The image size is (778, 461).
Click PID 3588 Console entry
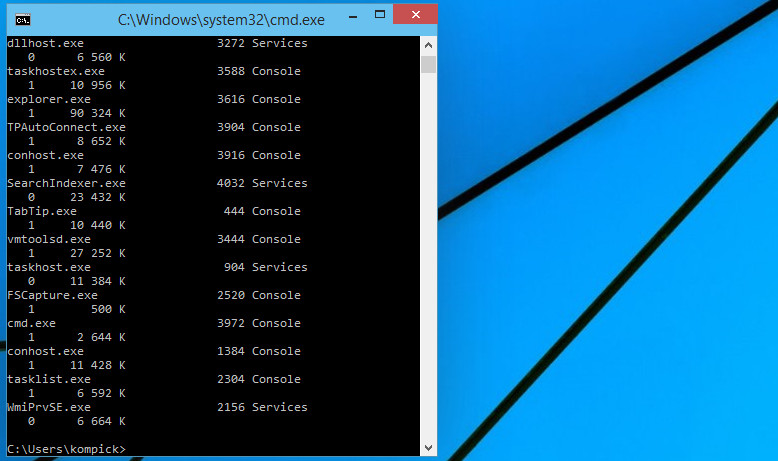click(x=259, y=71)
